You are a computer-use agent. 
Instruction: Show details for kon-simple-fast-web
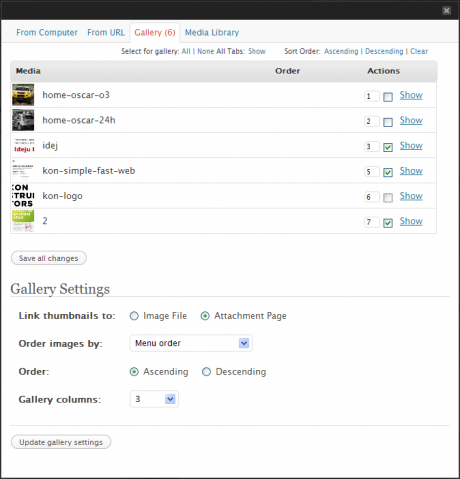point(411,171)
